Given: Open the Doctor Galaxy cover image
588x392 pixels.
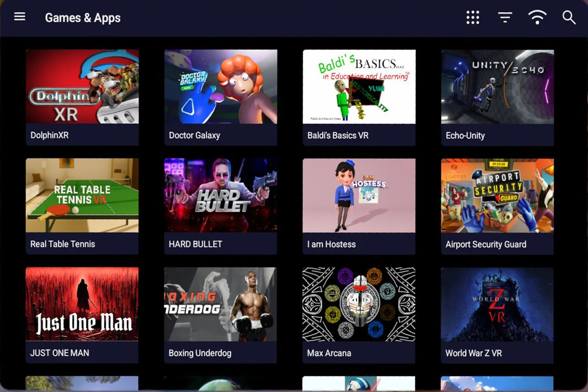Looking at the screenshot, I should click(x=221, y=87).
